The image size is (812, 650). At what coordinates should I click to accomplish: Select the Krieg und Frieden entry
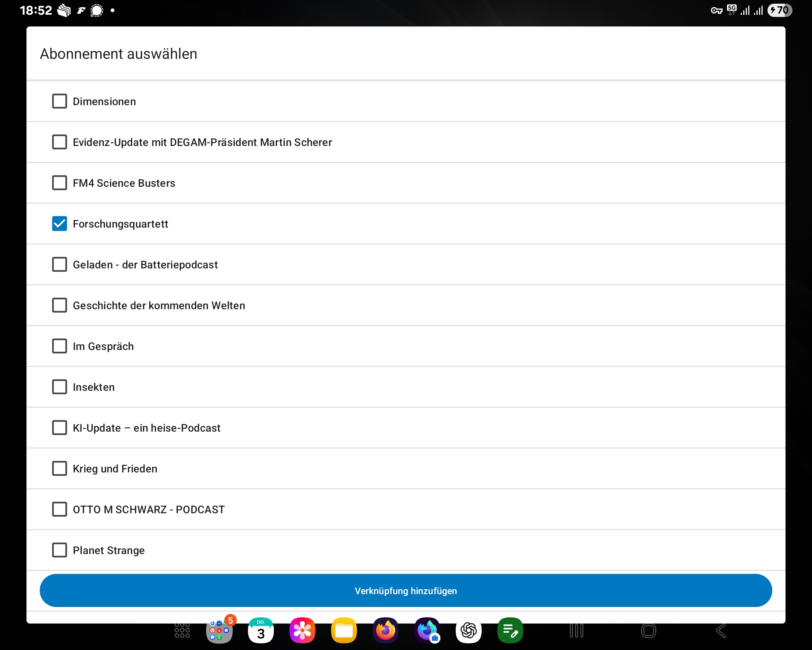pos(60,468)
